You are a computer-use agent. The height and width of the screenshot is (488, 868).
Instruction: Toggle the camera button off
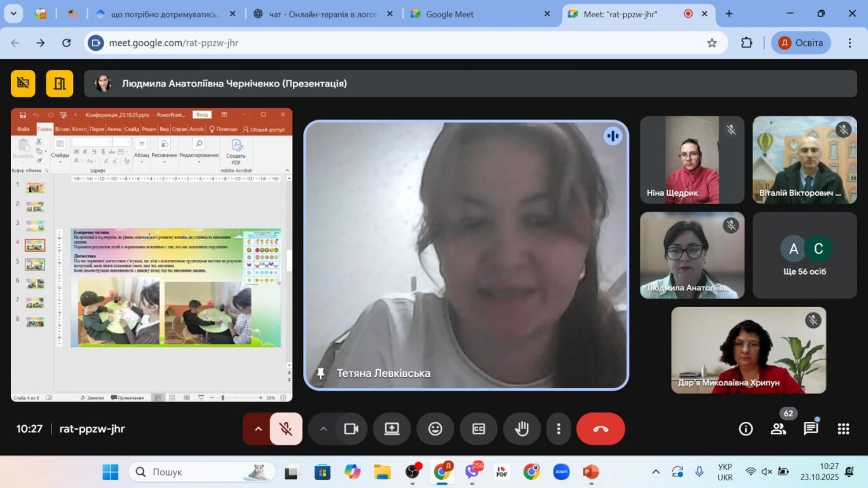tap(351, 429)
